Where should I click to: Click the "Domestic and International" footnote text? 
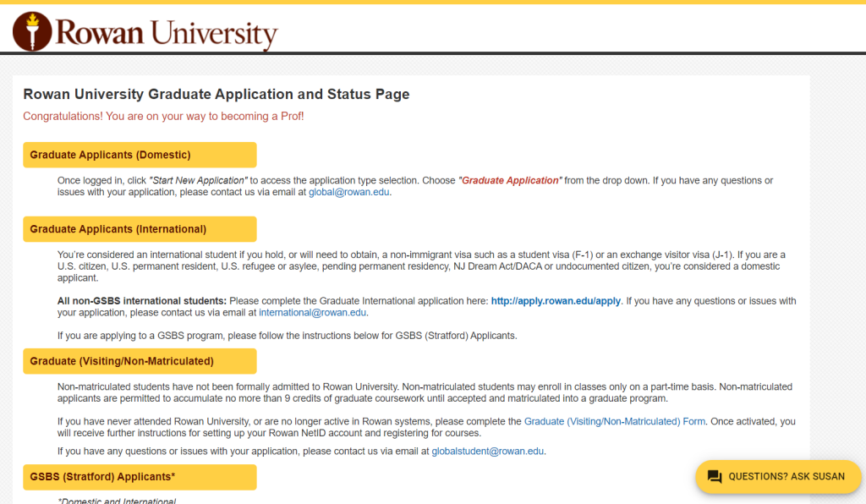tap(116, 501)
